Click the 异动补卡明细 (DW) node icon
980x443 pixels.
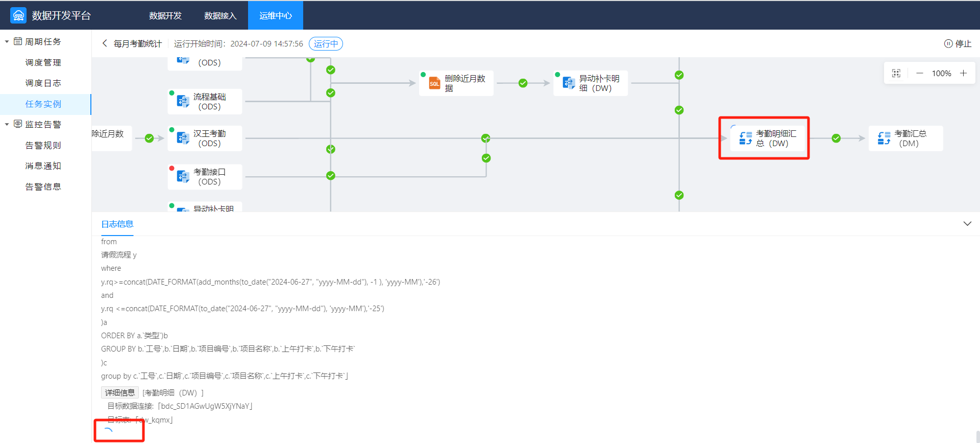[x=569, y=83]
